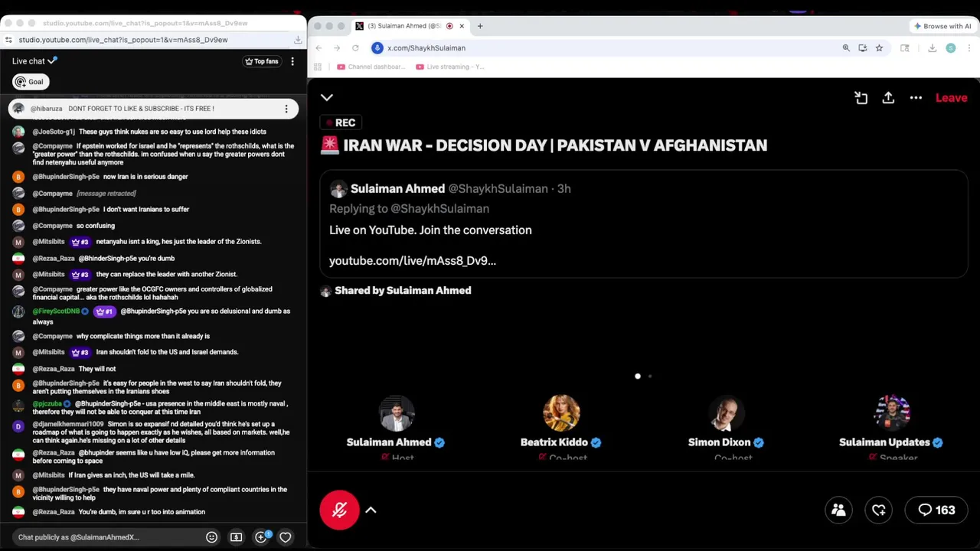The image size is (980, 551).
Task: Click the Space window minimize-to-dock icon
Action: pyautogui.click(x=861, y=98)
